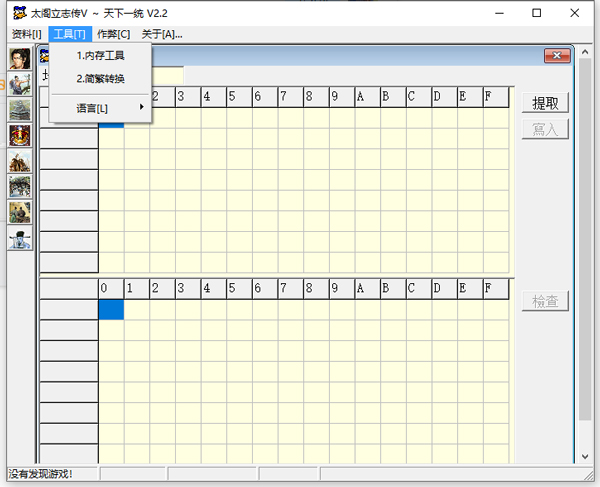Click the 提取 button

coord(545,103)
